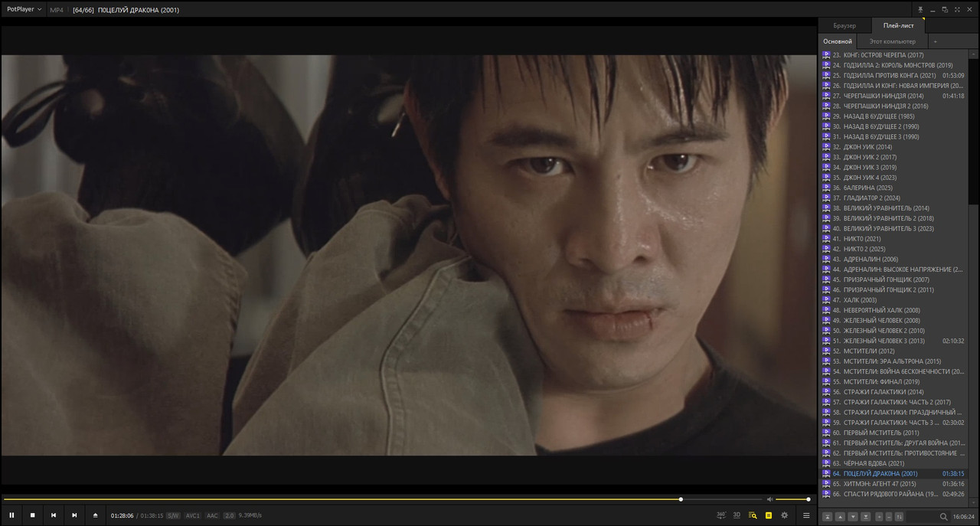This screenshot has height=526, width=980.
Task: Select КОНГ: ОСТРОВ ЧЕРЕПА (2017) in playlist
Action: click(x=893, y=55)
